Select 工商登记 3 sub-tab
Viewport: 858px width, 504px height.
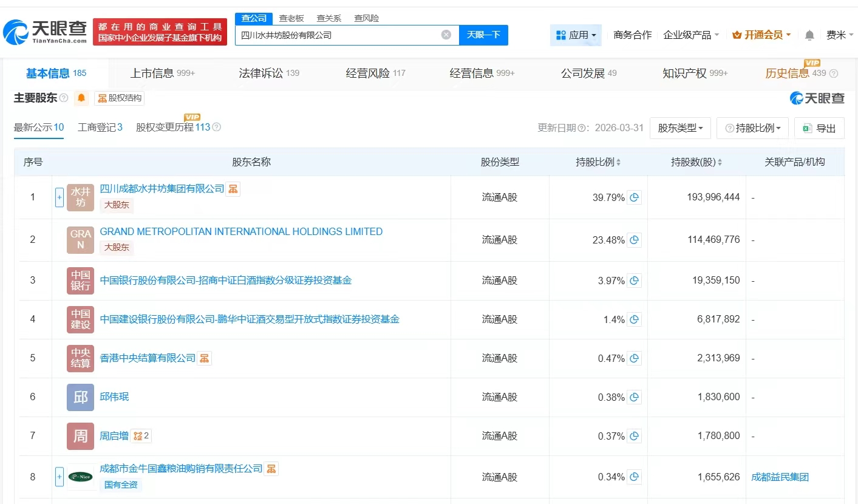pos(100,128)
